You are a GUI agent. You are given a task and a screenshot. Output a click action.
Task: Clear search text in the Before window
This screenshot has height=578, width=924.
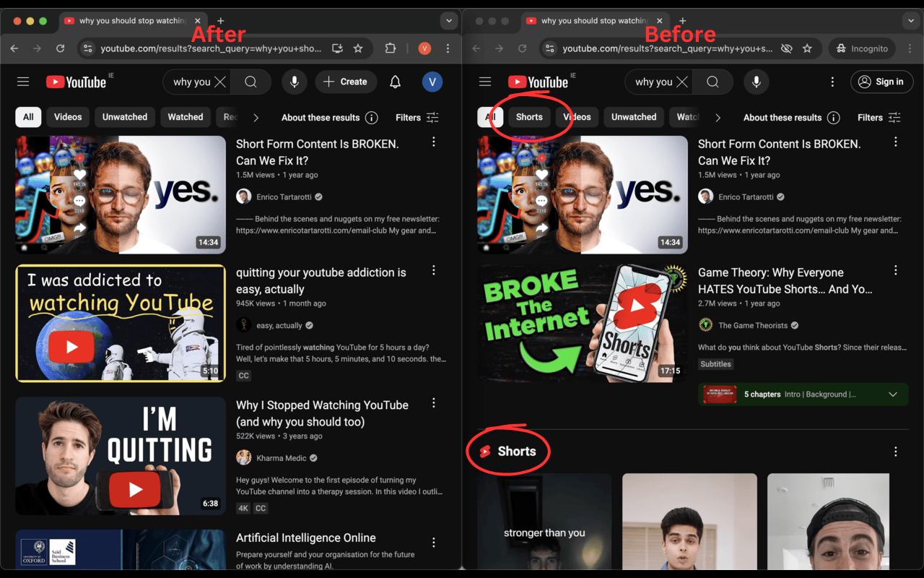682,82
